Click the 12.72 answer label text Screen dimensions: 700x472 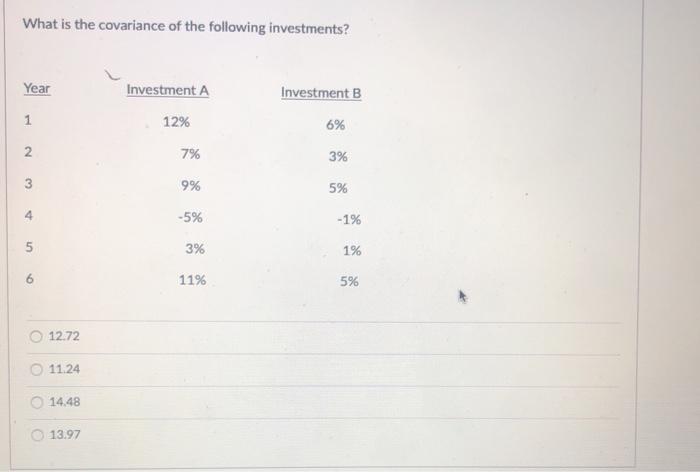[x=64, y=336]
